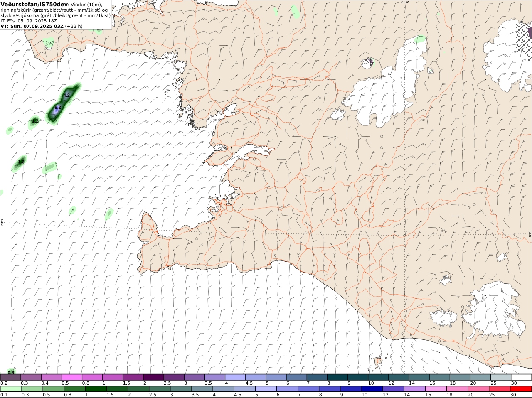Click the rain legend swatch starting at 3.5
Viewport: 532px width, 398px height.
click(x=202, y=389)
